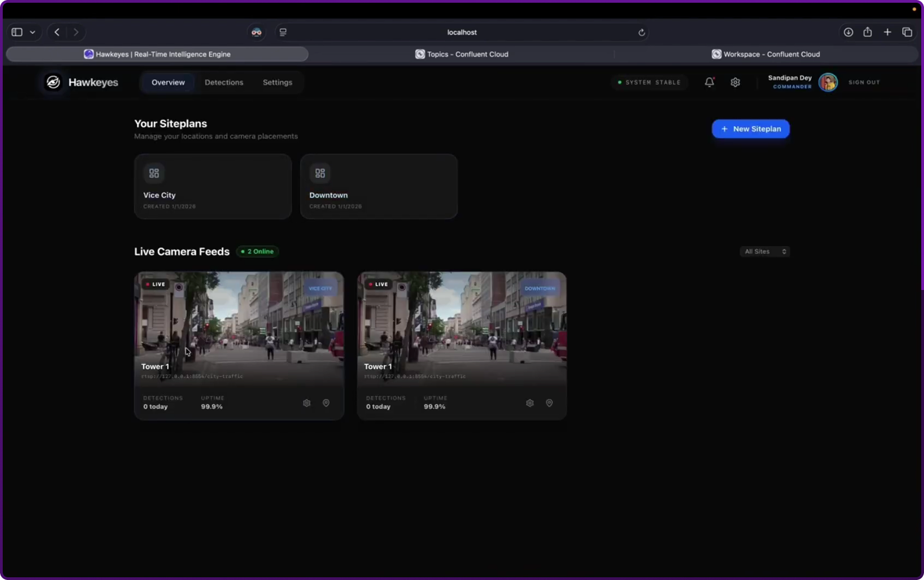
Task: Open Downtown siteplan grid icon
Action: (x=320, y=173)
